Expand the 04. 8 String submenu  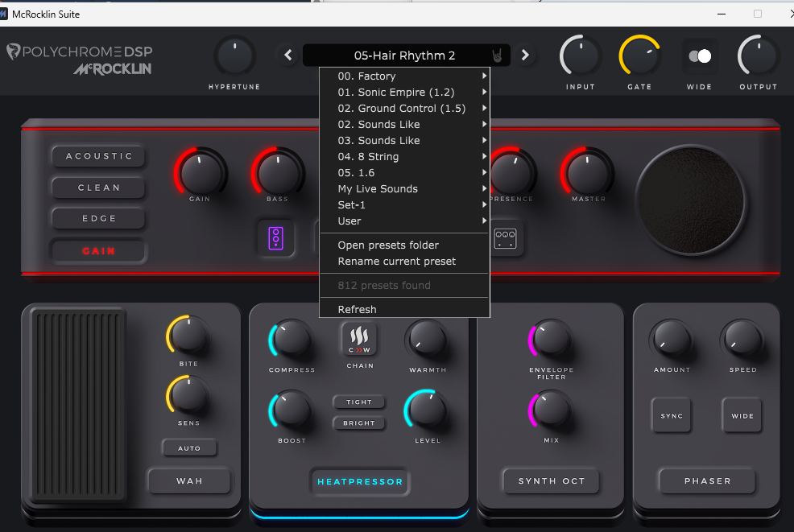click(404, 157)
